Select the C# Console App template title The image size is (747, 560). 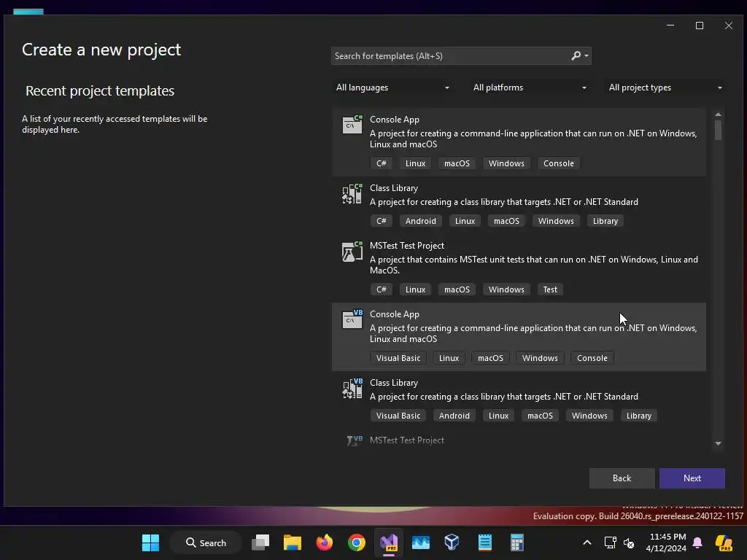tap(395, 120)
